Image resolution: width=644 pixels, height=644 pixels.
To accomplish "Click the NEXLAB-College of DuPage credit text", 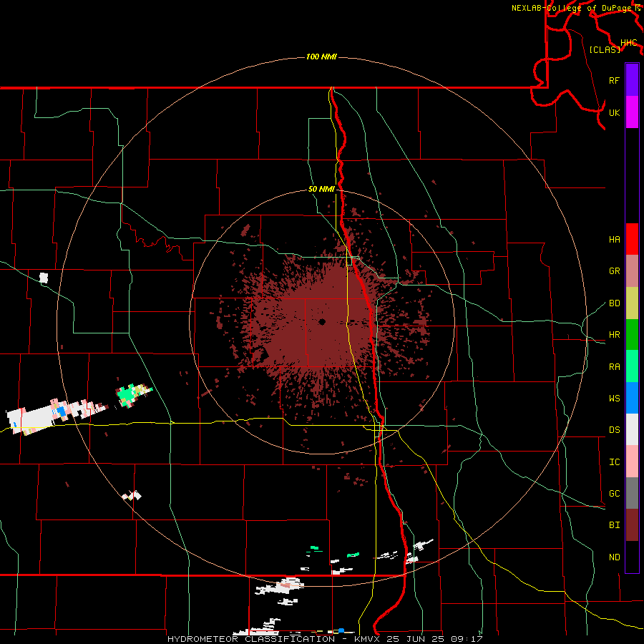I will click(x=572, y=8).
